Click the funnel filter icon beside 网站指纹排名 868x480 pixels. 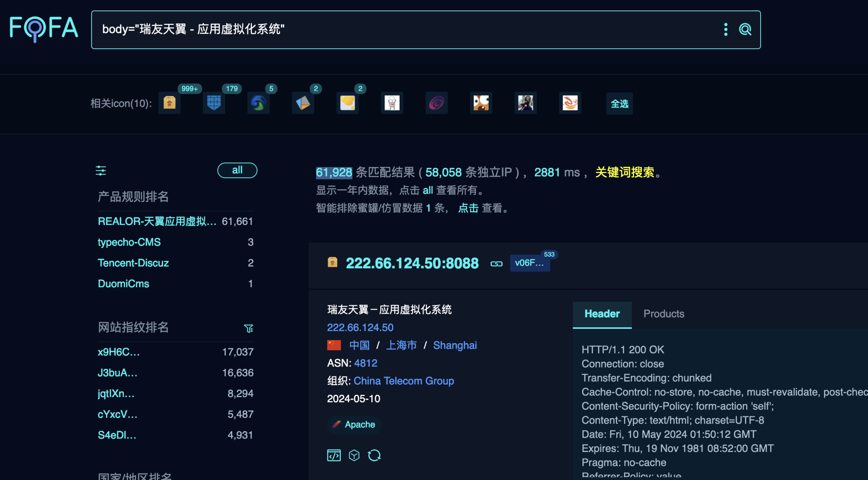point(248,328)
